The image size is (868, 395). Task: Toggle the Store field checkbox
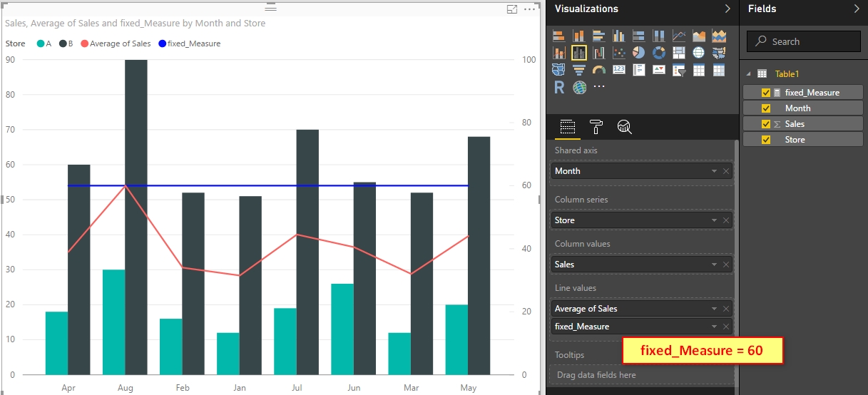point(766,140)
